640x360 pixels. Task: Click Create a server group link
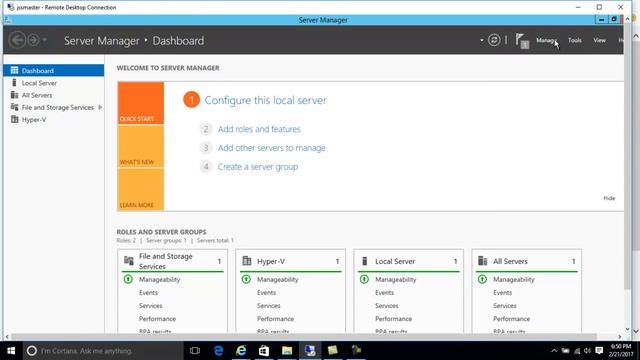(x=258, y=167)
